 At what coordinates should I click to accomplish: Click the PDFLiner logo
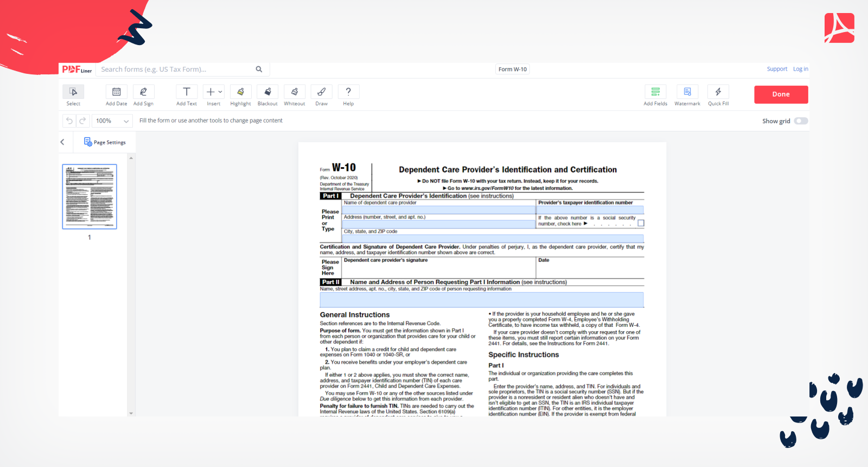coord(76,70)
